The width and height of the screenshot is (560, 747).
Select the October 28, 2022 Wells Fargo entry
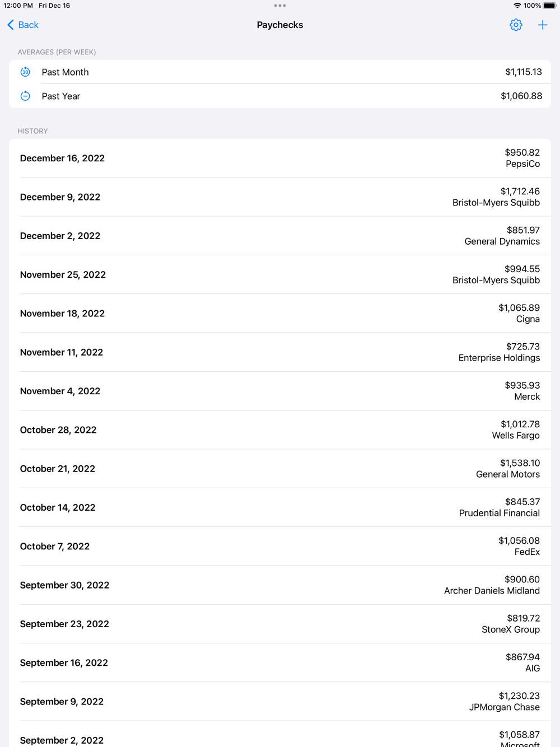coord(280,430)
